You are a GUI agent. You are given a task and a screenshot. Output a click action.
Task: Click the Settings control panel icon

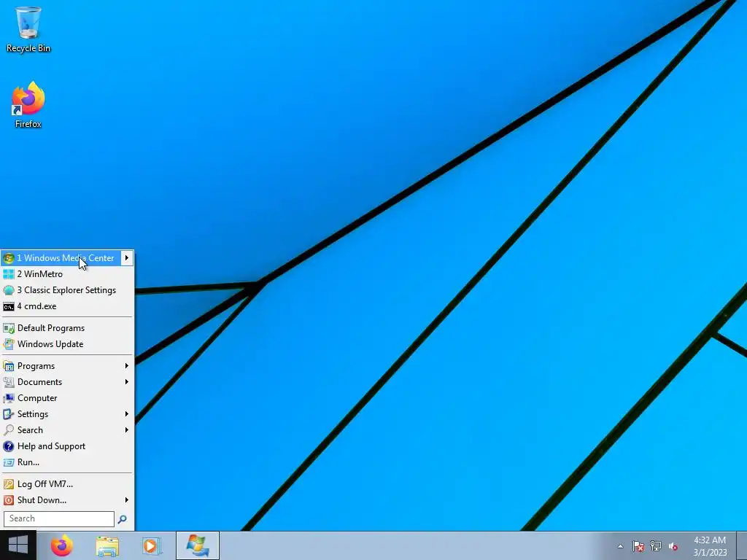pyautogui.click(x=9, y=414)
